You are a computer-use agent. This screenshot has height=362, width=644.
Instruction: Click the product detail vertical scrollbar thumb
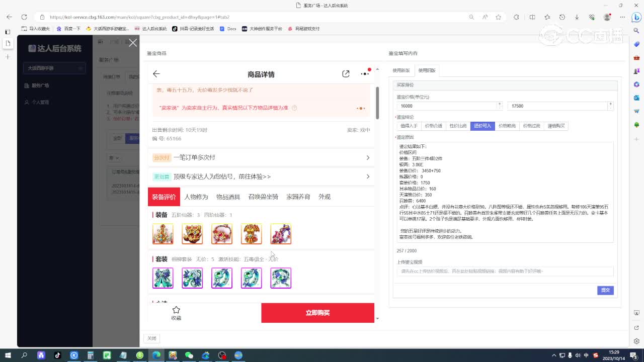[377, 103]
